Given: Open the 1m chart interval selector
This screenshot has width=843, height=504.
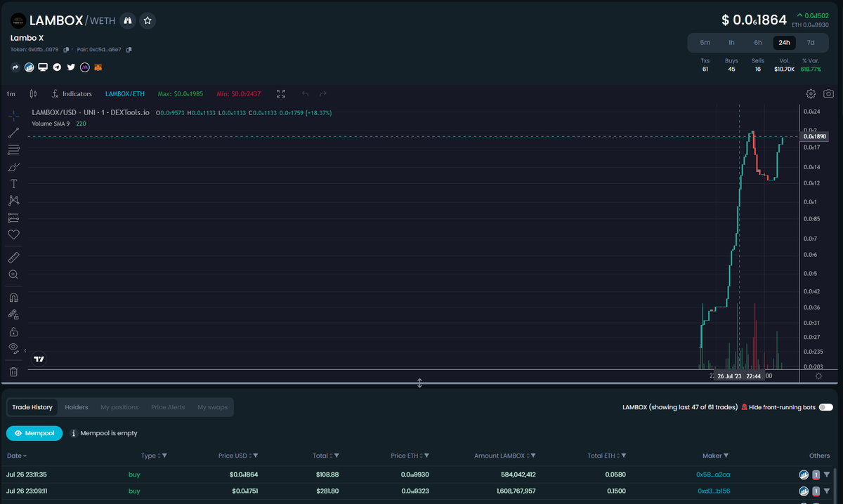Looking at the screenshot, I should point(11,93).
